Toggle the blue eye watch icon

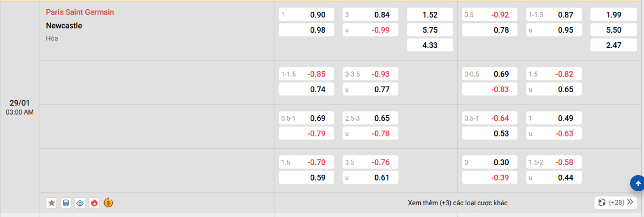click(80, 203)
